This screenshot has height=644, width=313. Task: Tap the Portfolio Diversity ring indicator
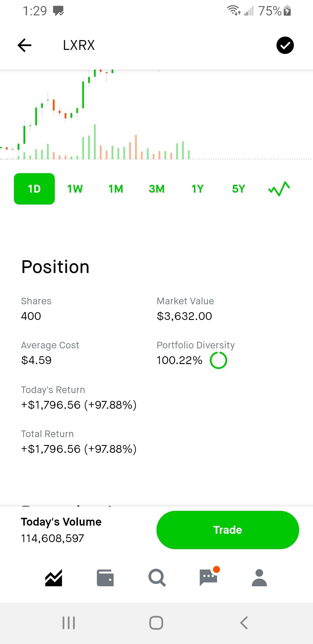pos(219,360)
